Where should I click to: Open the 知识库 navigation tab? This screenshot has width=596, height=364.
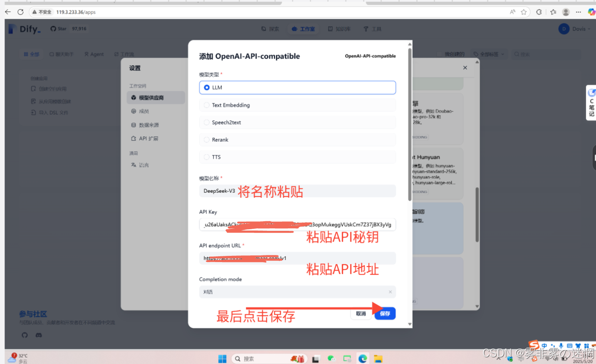click(x=339, y=29)
